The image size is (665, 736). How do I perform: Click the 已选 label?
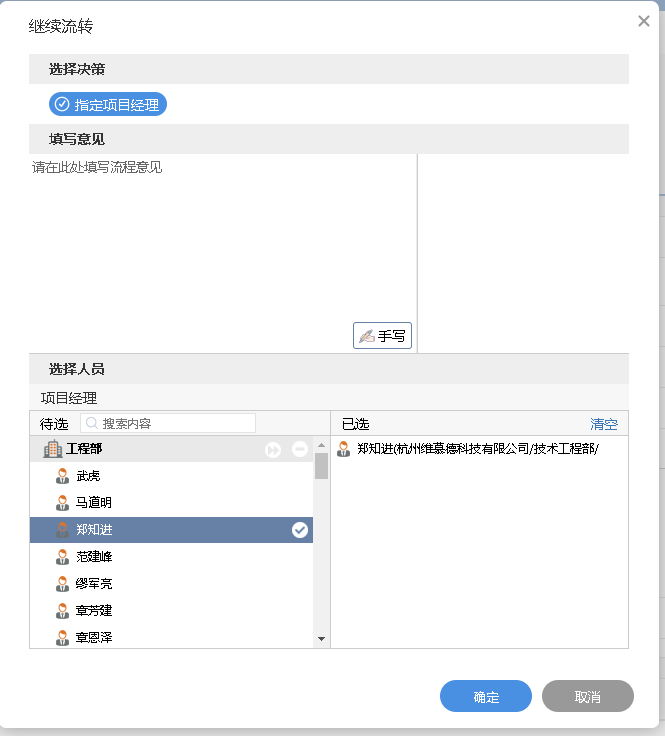click(356, 424)
